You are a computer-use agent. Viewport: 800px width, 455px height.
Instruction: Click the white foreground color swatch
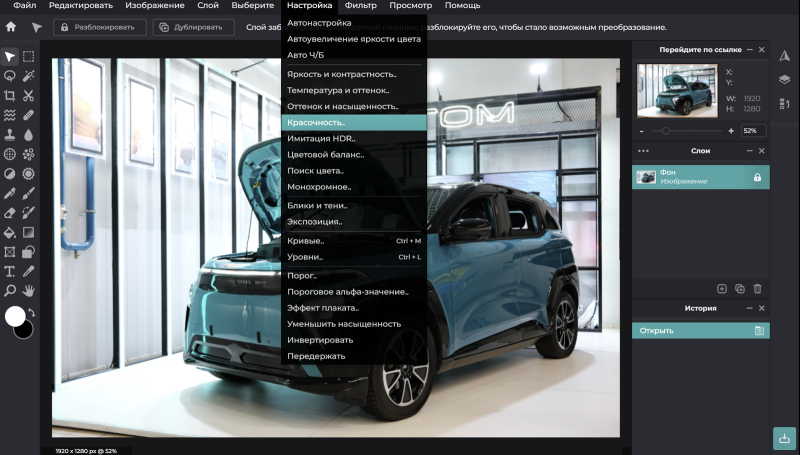click(15, 316)
